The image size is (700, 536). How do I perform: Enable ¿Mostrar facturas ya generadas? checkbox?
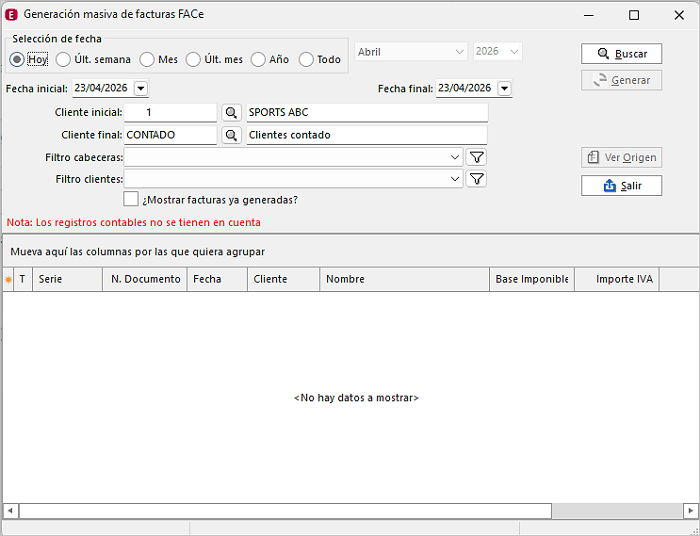130,199
